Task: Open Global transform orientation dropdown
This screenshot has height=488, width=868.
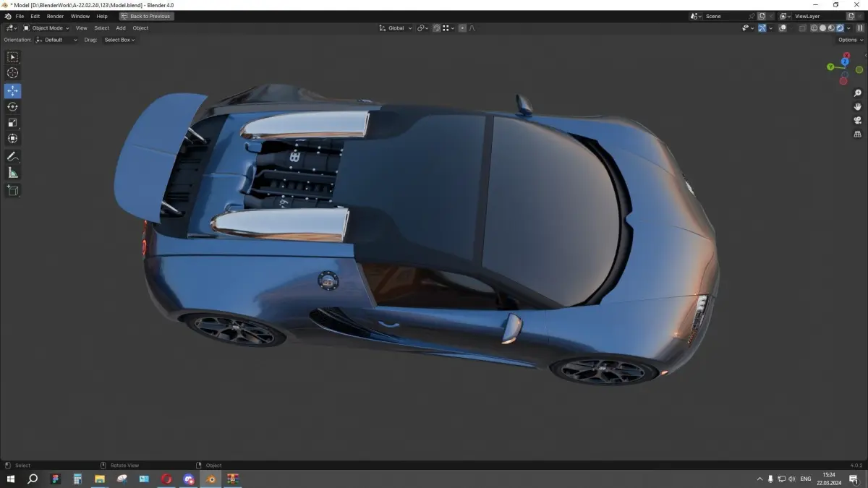Action: pos(396,28)
